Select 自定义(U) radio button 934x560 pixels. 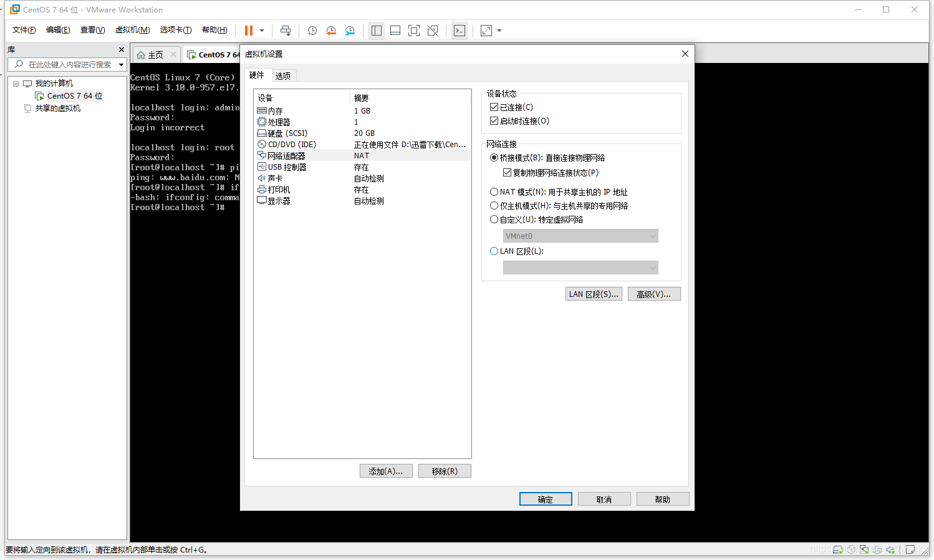pyautogui.click(x=494, y=220)
